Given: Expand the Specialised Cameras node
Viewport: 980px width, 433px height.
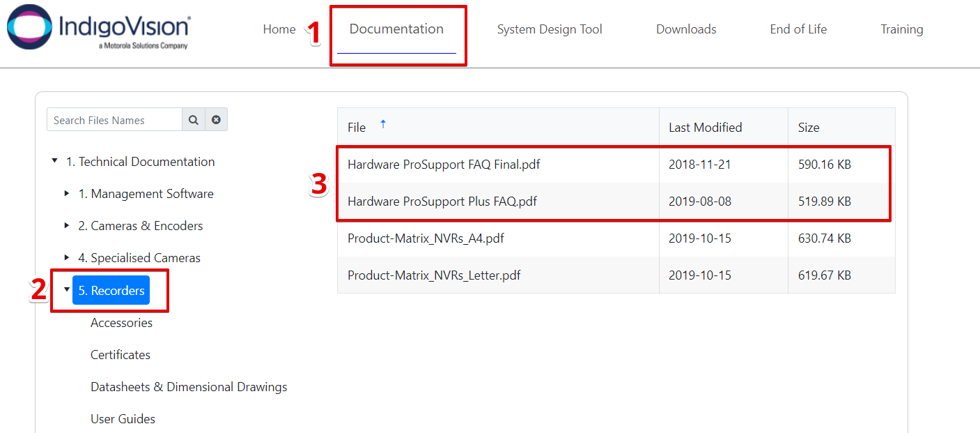Looking at the screenshot, I should [x=67, y=257].
